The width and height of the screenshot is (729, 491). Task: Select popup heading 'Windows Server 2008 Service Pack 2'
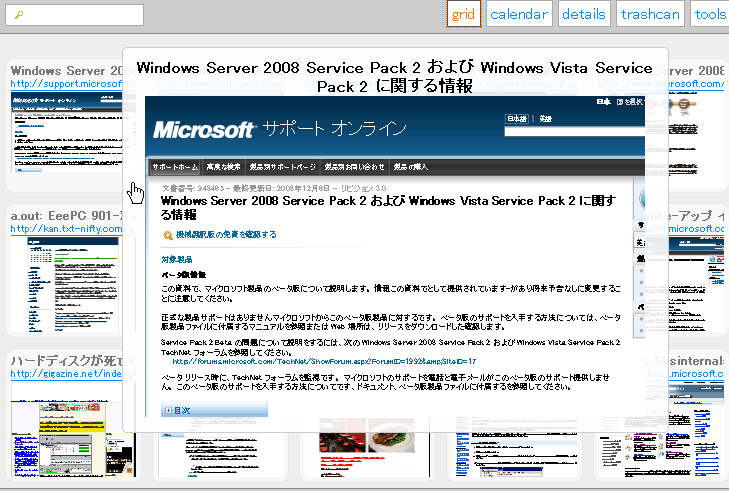pos(395,77)
